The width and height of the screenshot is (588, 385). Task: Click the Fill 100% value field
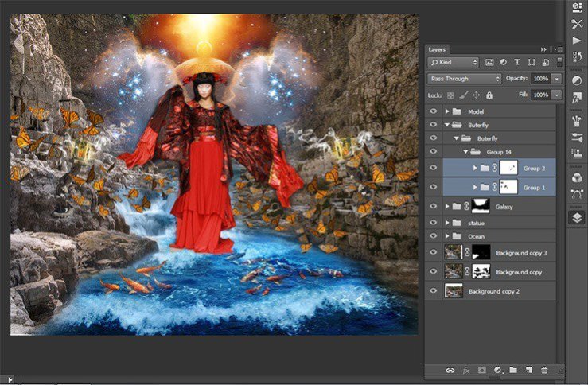[x=541, y=95]
